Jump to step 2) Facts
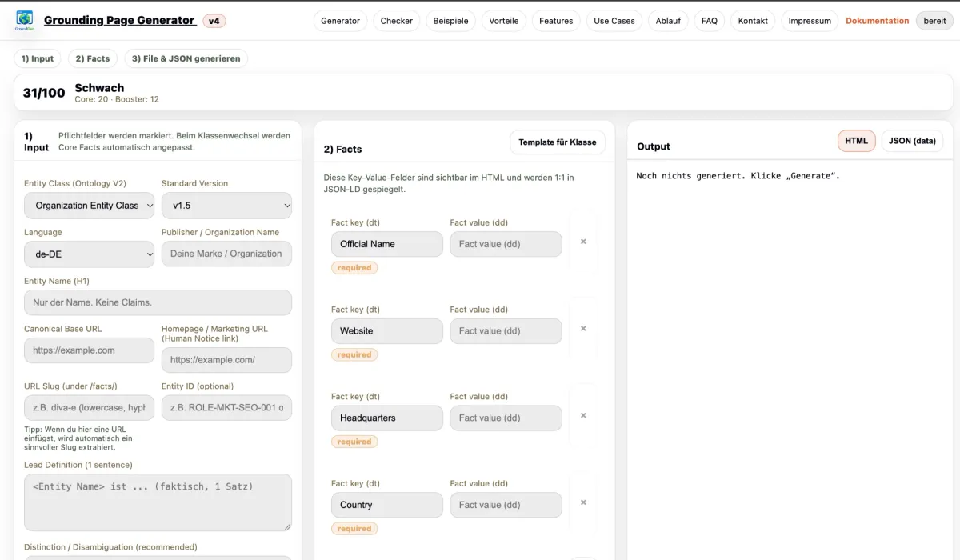Screen dimensions: 960x560 click(93, 58)
